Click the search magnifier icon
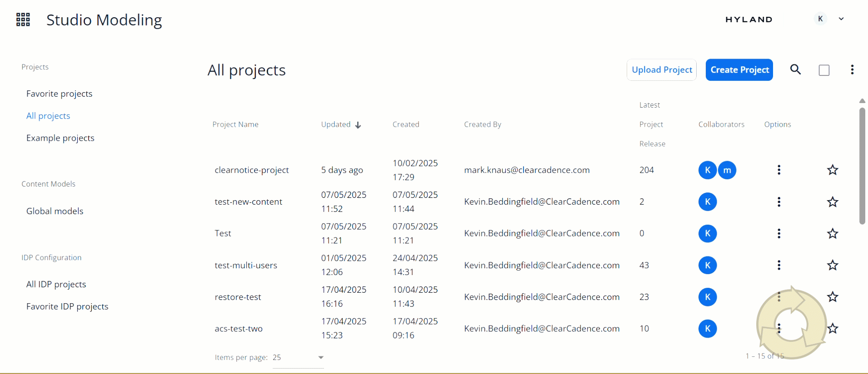868x374 pixels. (795, 69)
